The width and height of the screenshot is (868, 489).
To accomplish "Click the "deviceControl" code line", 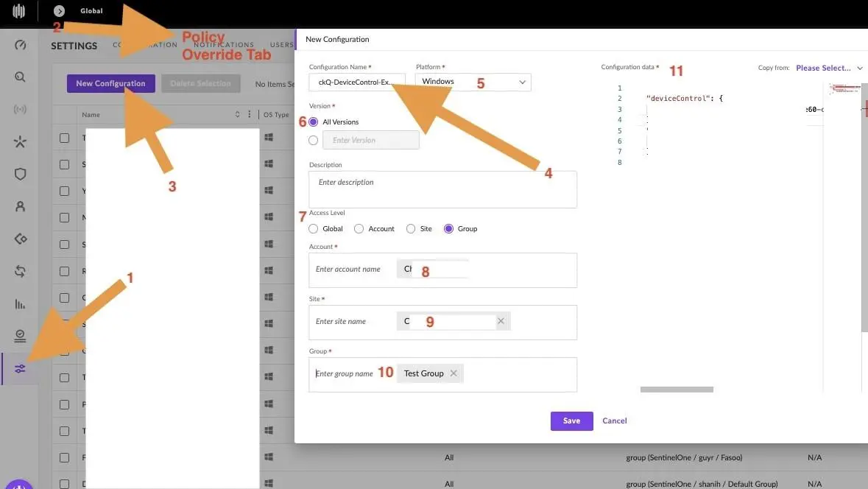I will click(685, 99).
